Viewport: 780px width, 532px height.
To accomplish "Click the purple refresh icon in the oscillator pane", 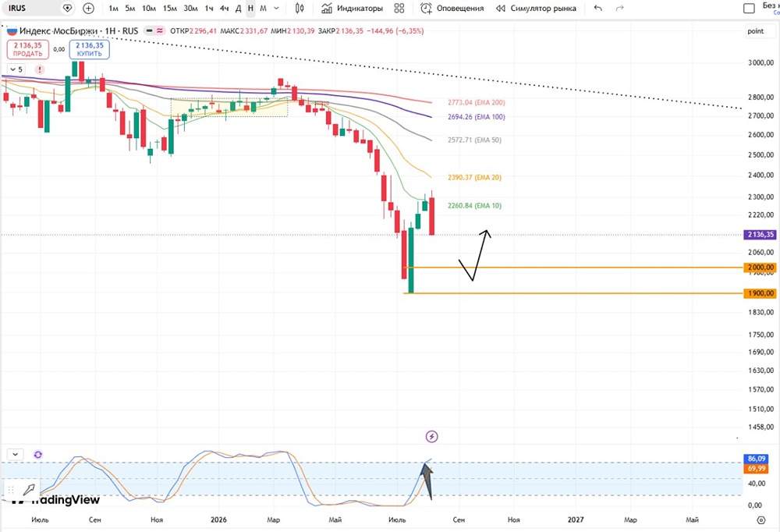I will 38,454.
